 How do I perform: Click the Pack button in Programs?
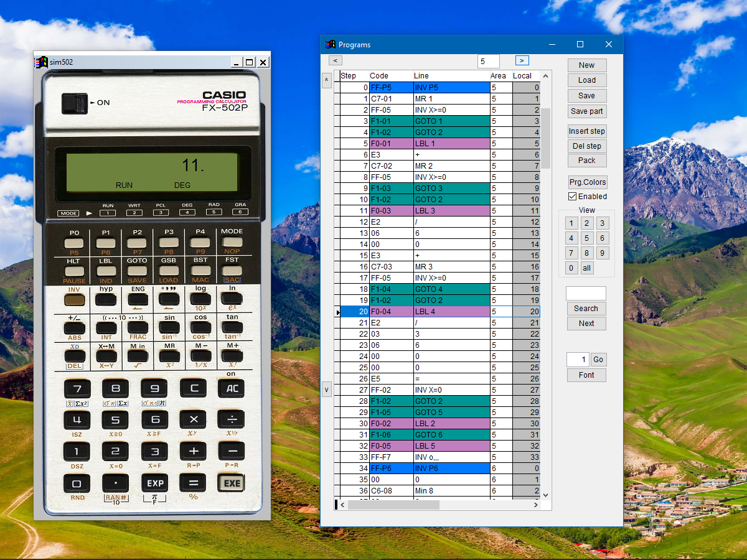[x=586, y=161]
